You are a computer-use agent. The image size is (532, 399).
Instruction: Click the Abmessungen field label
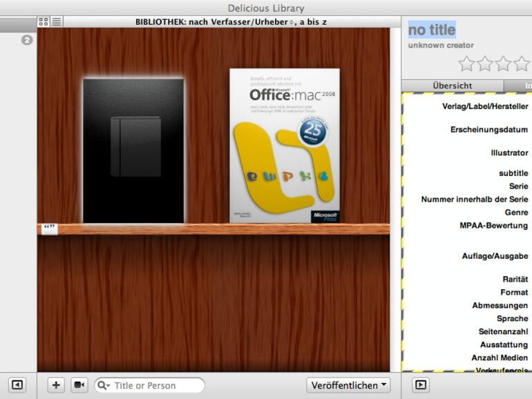(x=500, y=305)
